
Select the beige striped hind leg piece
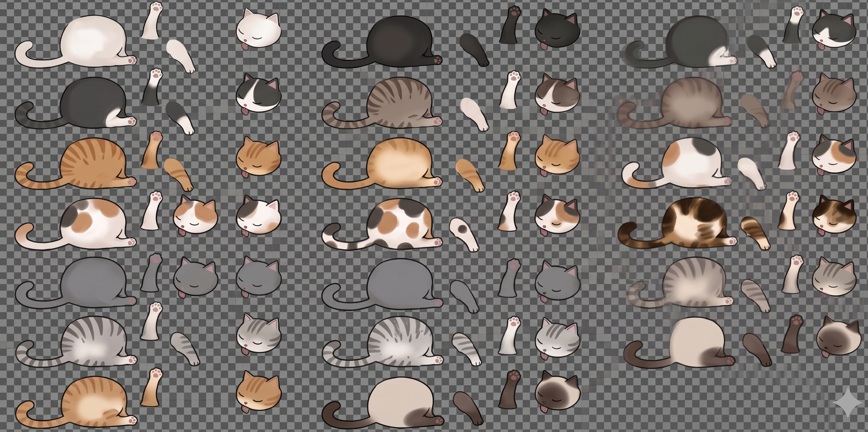[x=756, y=296]
